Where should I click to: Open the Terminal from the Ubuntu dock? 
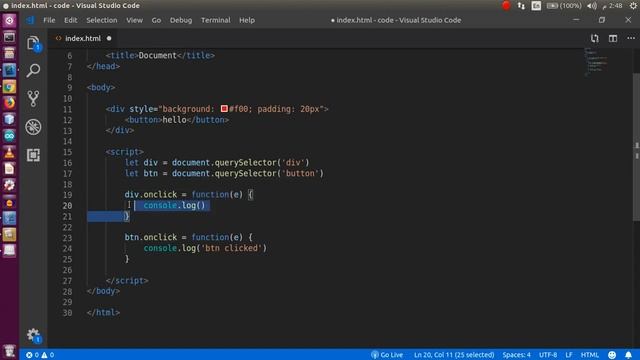[9, 37]
